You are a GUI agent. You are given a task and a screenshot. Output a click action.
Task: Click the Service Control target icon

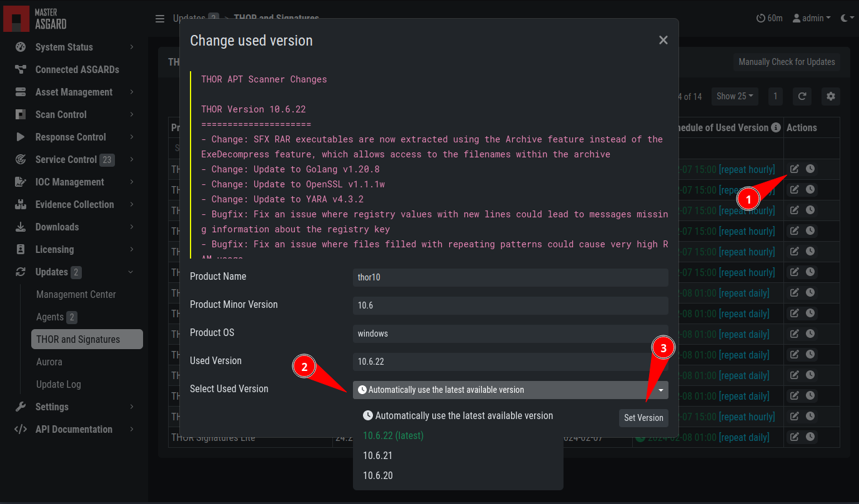pyautogui.click(x=21, y=159)
